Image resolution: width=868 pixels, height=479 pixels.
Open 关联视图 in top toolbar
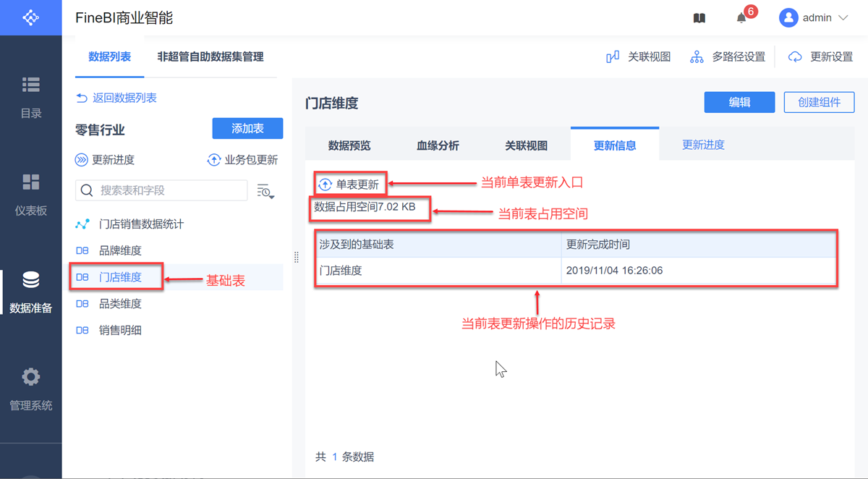coord(639,56)
